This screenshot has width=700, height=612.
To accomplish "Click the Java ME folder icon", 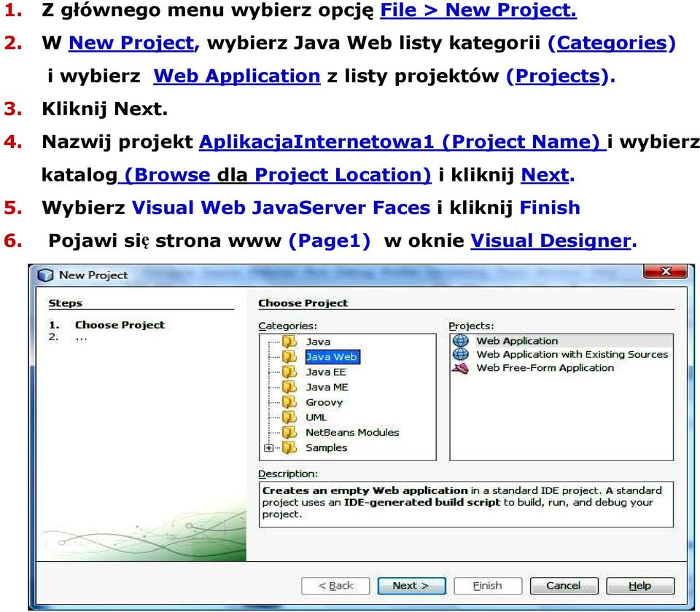I will (289, 387).
